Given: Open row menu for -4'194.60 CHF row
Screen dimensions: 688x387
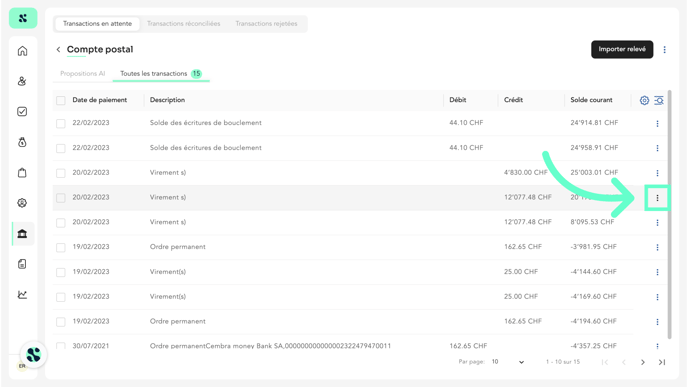Looking at the screenshot, I should tap(657, 322).
